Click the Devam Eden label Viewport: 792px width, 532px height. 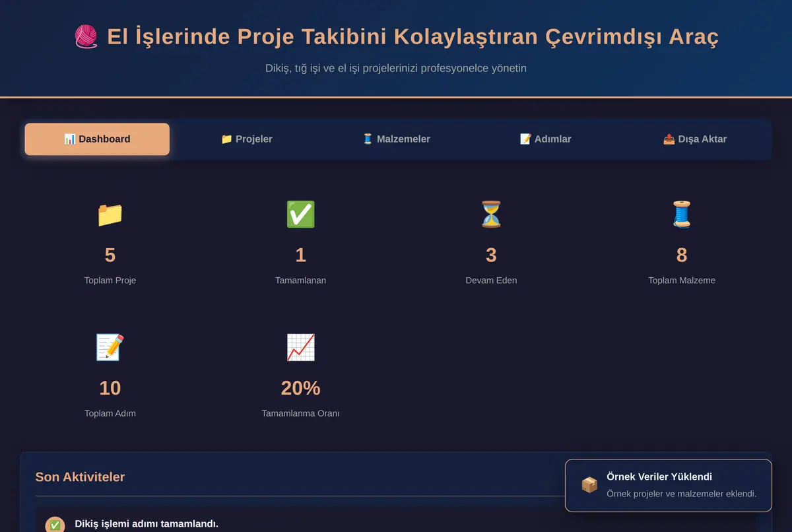(x=491, y=281)
